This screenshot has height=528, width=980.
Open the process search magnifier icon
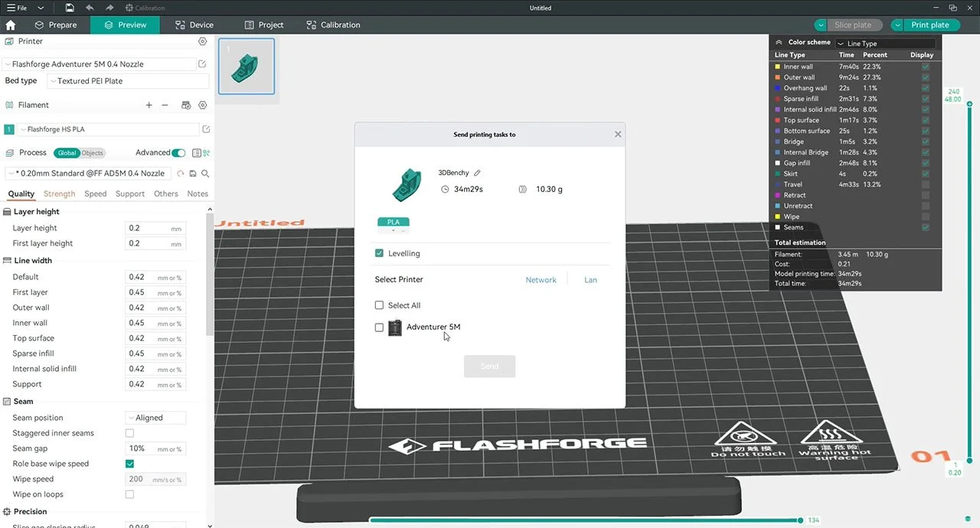click(204, 174)
